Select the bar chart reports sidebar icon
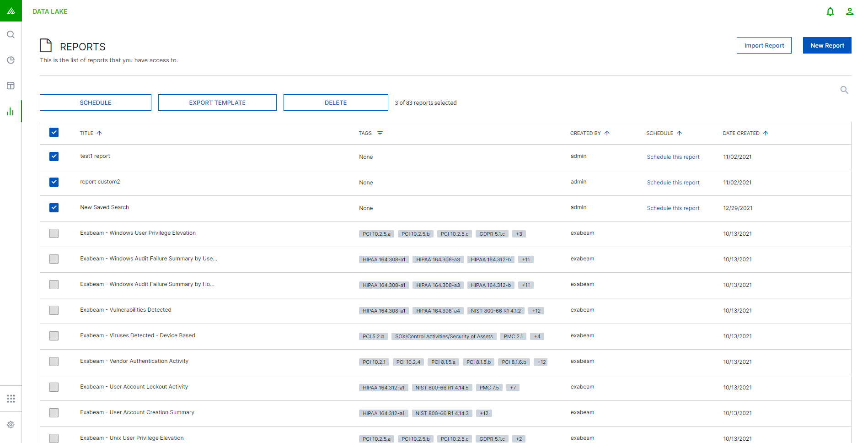The height and width of the screenshot is (443, 868). click(x=11, y=111)
